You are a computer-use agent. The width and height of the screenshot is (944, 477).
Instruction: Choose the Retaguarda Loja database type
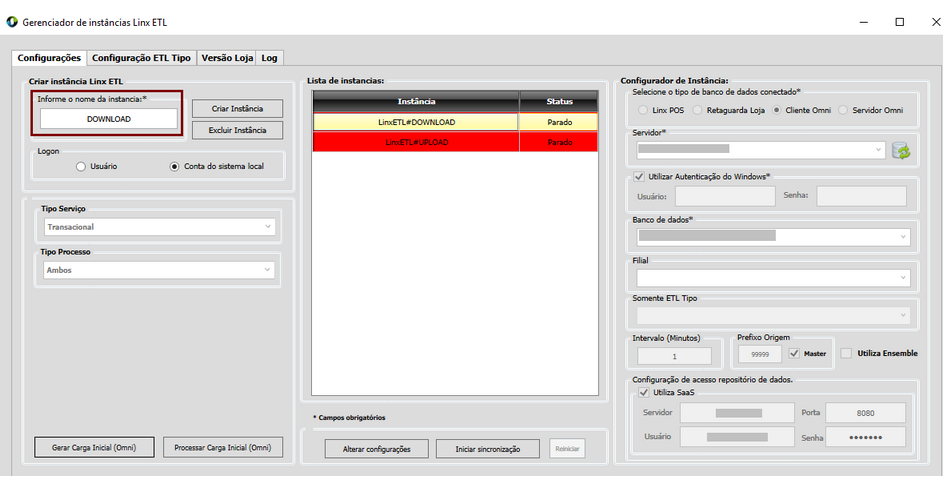coord(697,110)
